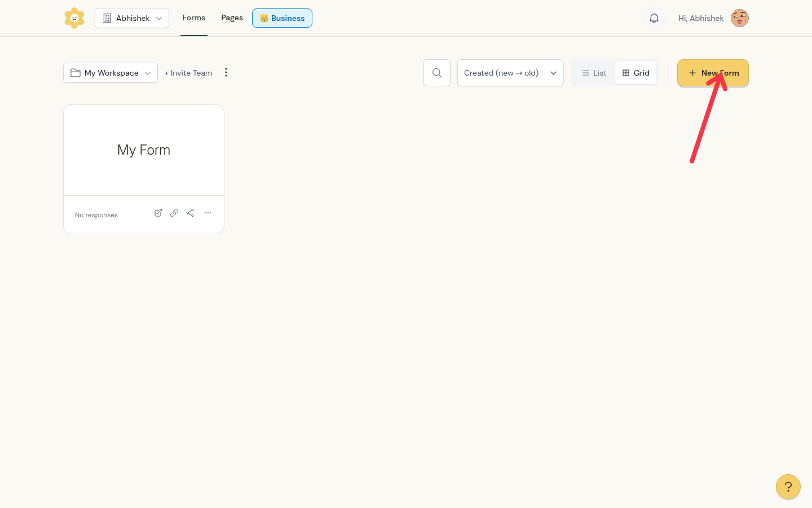Screen dimensions: 812x508
Task: Click the flower logo home icon
Action: (x=74, y=18)
